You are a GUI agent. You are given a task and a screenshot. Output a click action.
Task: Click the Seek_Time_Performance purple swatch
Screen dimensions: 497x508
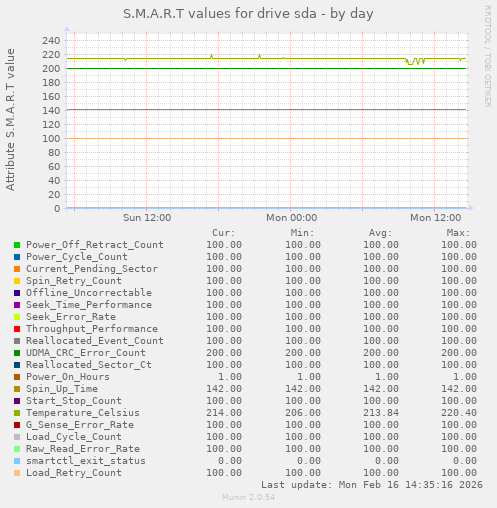(x=17, y=305)
